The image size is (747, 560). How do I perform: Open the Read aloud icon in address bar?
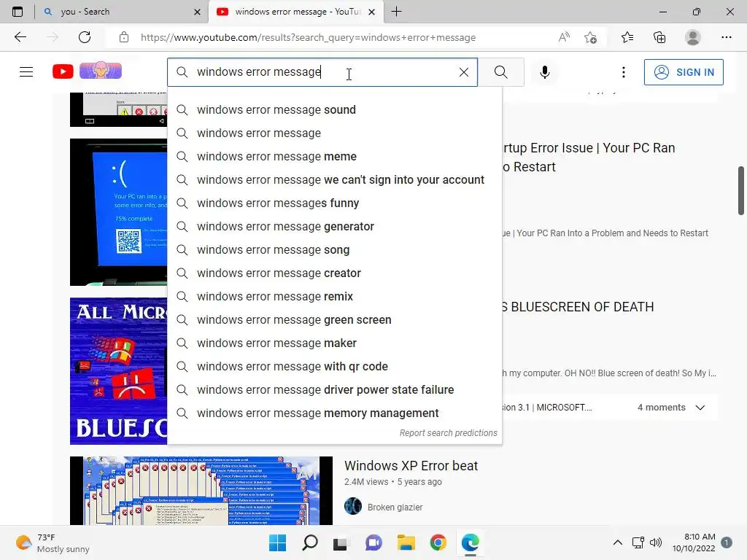564,37
